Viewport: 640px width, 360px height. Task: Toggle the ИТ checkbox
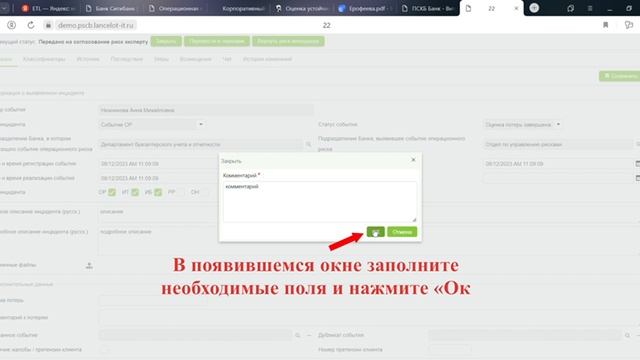(x=135, y=192)
